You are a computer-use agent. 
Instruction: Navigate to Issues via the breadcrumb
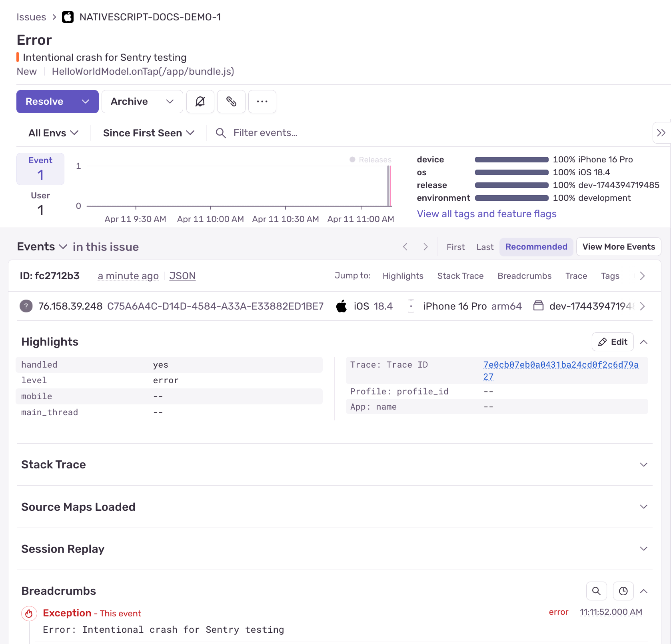pos(31,17)
